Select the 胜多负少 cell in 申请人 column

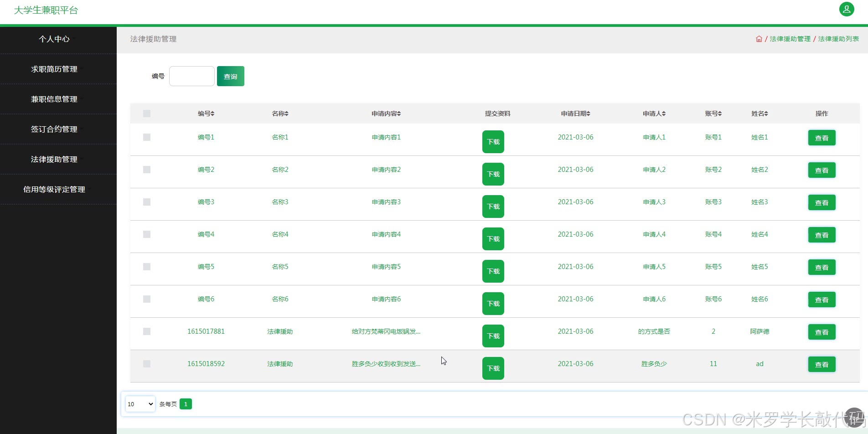[654, 364]
